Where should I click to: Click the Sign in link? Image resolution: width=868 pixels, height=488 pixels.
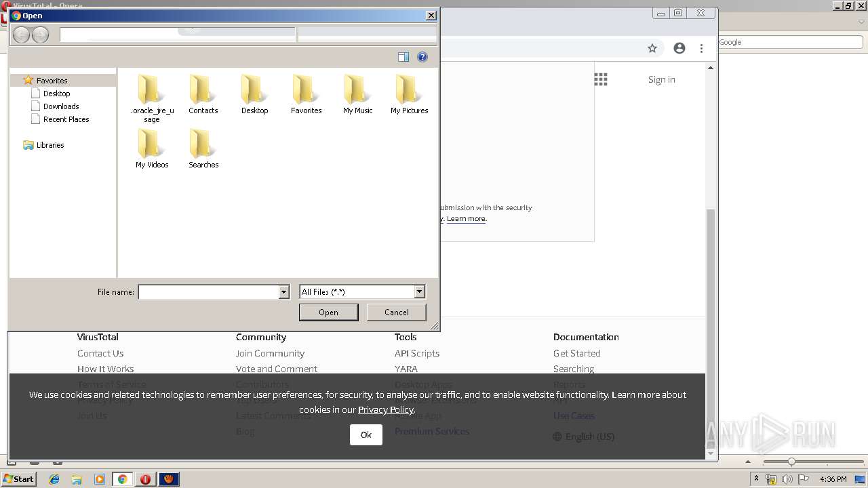click(661, 79)
